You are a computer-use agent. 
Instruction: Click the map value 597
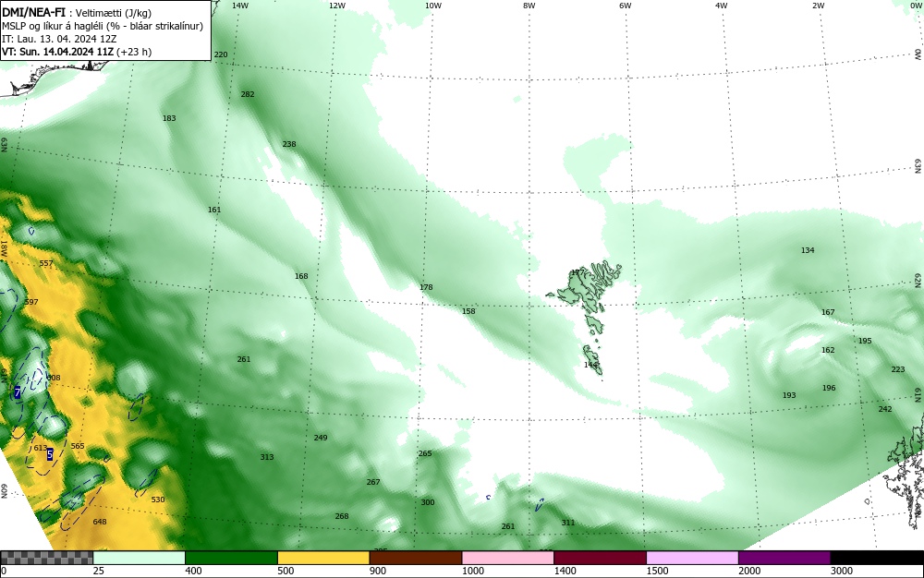click(x=31, y=302)
